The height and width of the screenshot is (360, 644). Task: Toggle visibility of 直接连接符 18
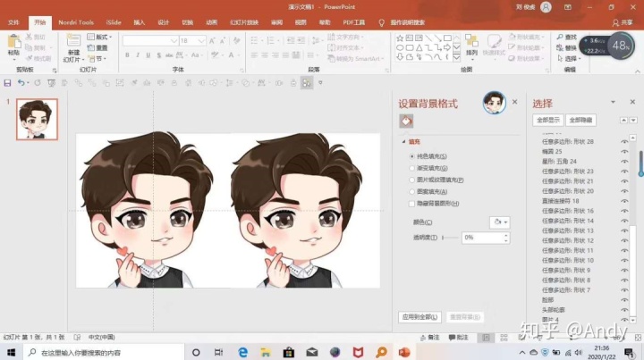pos(624,201)
